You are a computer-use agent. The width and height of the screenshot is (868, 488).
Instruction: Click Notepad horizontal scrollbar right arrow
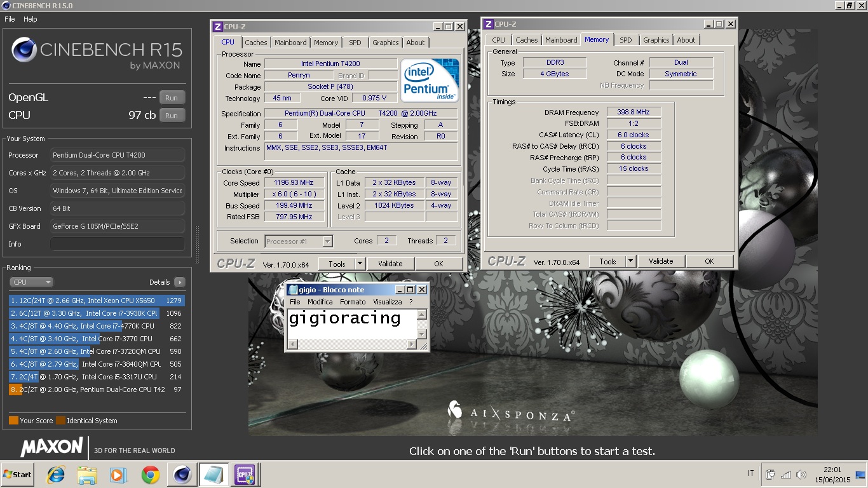(412, 344)
